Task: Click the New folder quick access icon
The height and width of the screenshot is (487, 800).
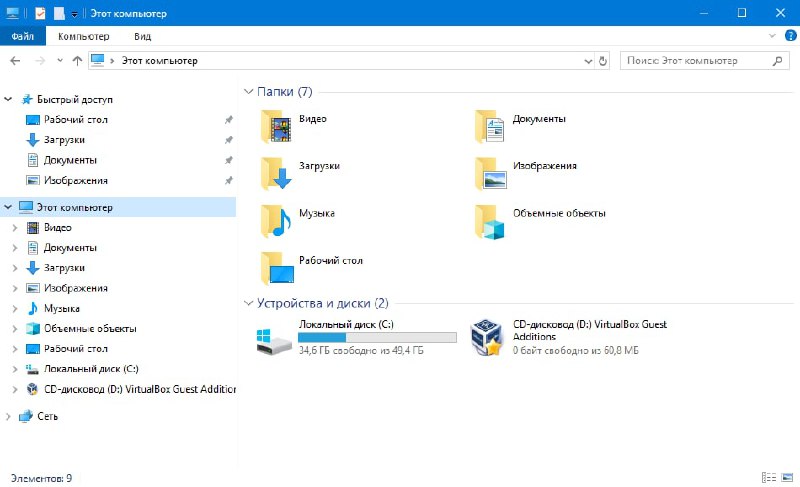Action: coord(60,13)
